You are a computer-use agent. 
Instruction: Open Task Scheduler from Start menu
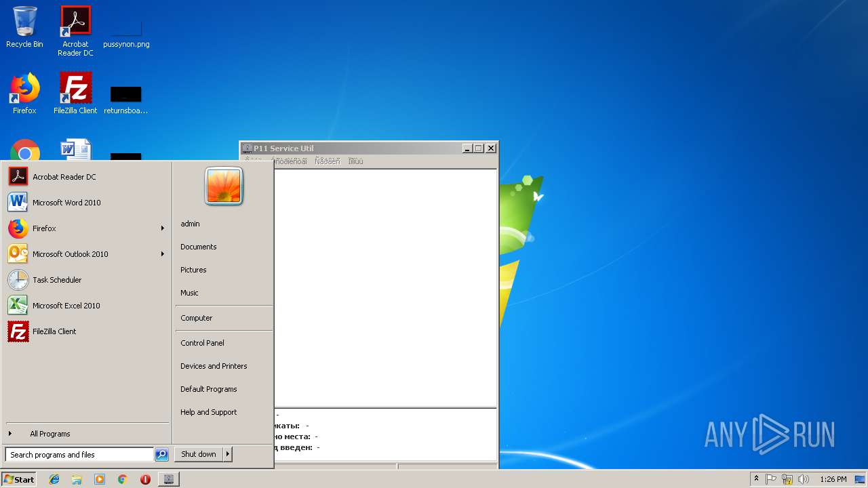(86, 280)
